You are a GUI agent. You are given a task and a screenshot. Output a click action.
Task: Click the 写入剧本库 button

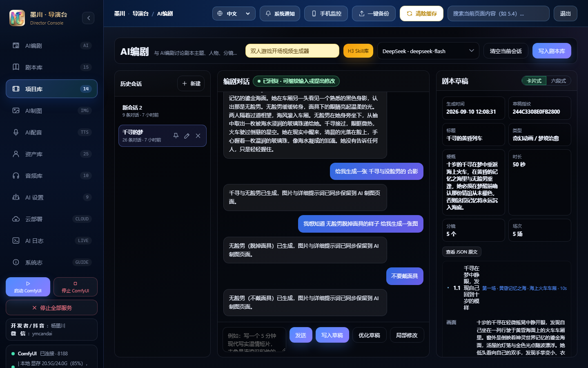(x=552, y=51)
